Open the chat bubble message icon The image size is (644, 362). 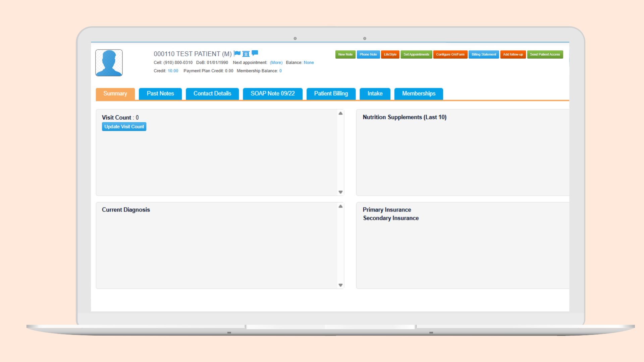tap(255, 53)
